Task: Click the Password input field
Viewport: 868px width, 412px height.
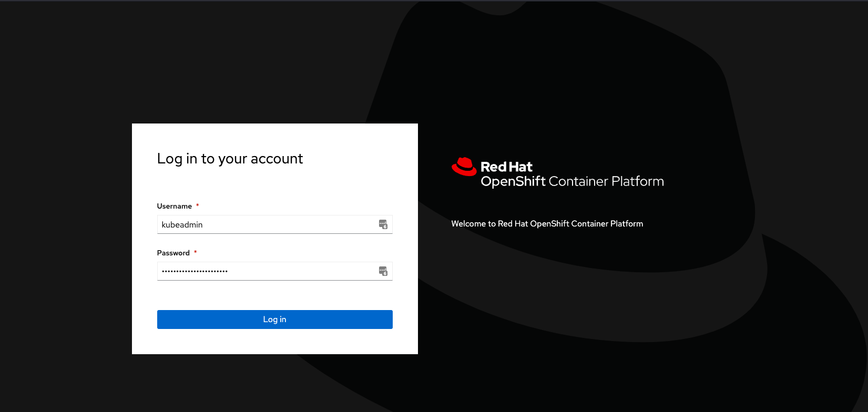Action: (274, 271)
